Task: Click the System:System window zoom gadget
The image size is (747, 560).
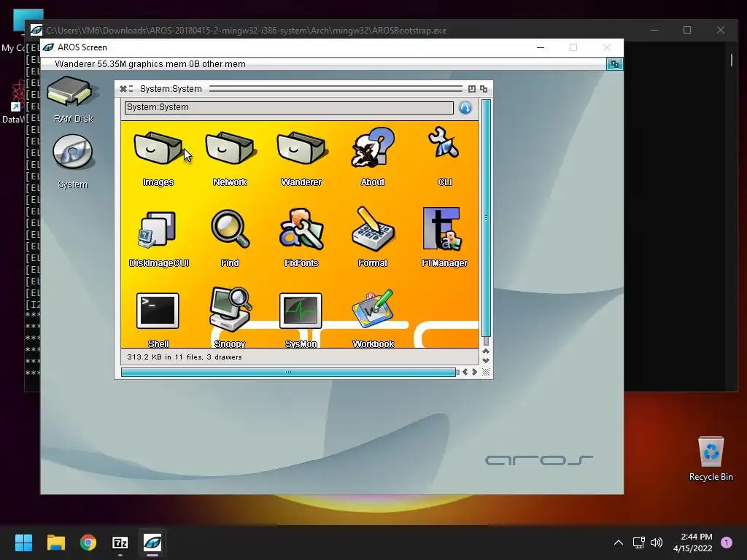Action: 472,89
